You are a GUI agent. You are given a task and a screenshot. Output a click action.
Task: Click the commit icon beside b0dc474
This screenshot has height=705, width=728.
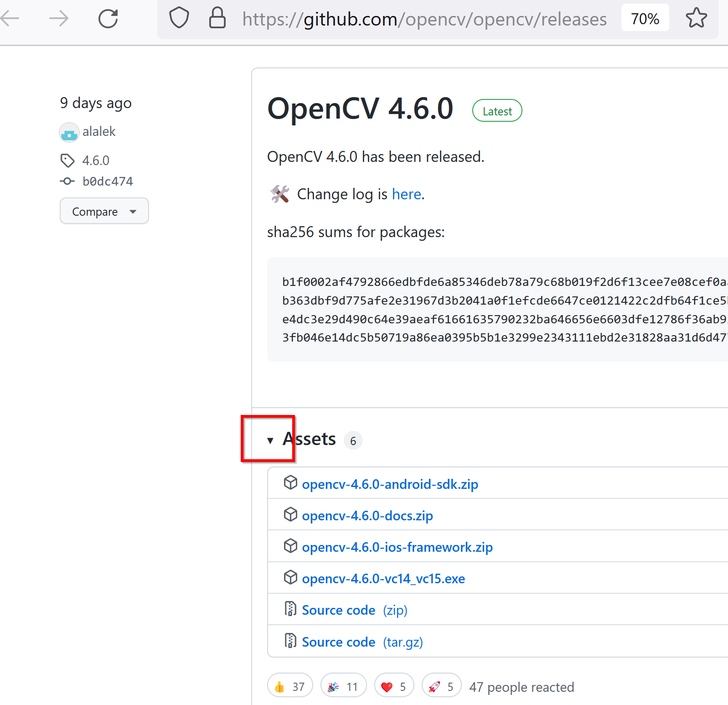tap(67, 181)
